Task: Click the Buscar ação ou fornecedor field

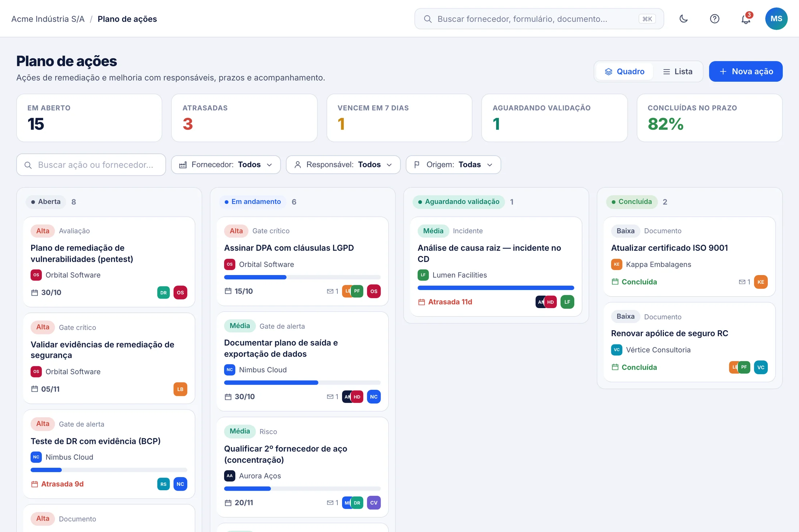Action: 91,165
